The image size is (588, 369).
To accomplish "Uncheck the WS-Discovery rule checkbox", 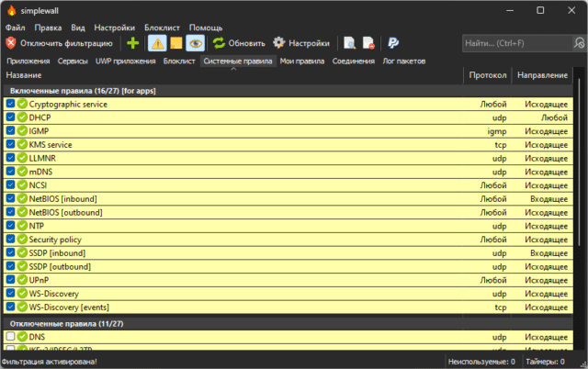I will 10,294.
